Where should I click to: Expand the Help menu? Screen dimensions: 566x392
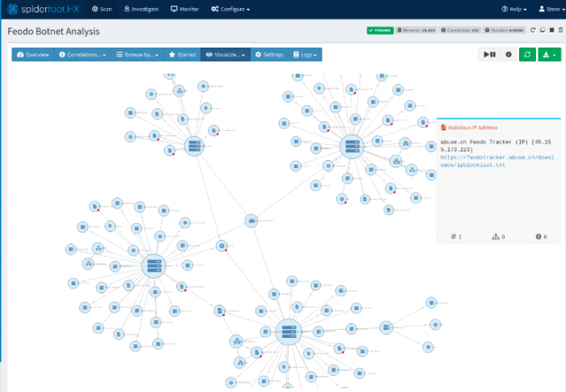pos(514,9)
